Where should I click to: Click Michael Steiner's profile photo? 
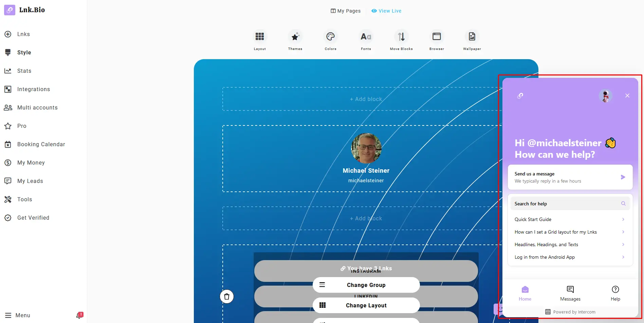(x=366, y=148)
